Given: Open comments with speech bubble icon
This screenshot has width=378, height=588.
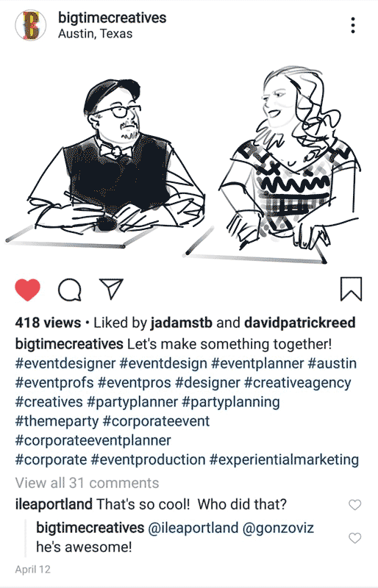Looking at the screenshot, I should tap(69, 290).
